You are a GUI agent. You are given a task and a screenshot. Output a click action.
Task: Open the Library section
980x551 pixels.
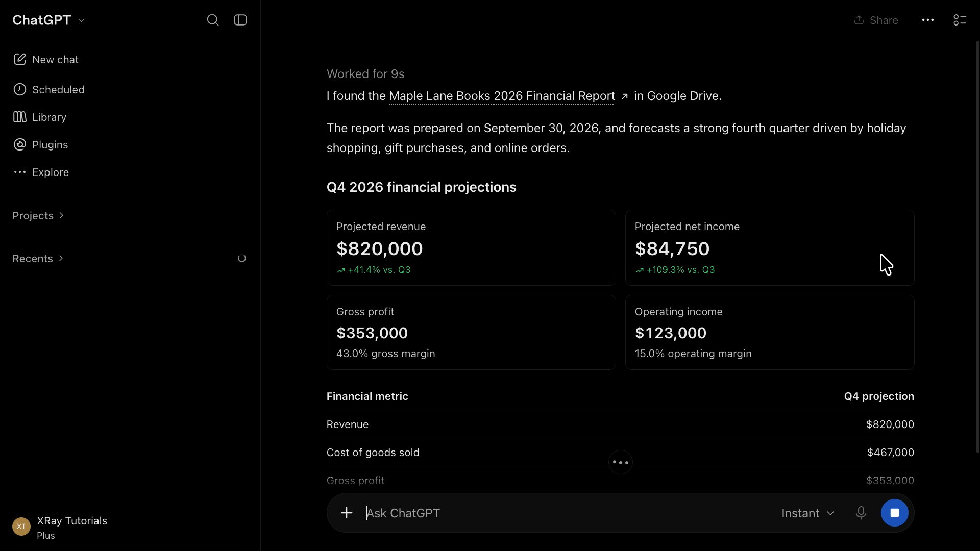tap(40, 117)
